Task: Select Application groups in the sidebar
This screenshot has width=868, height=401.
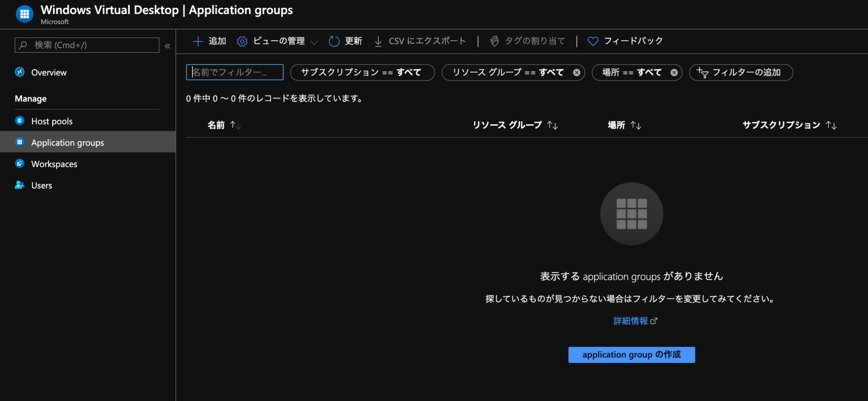Action: coord(67,142)
